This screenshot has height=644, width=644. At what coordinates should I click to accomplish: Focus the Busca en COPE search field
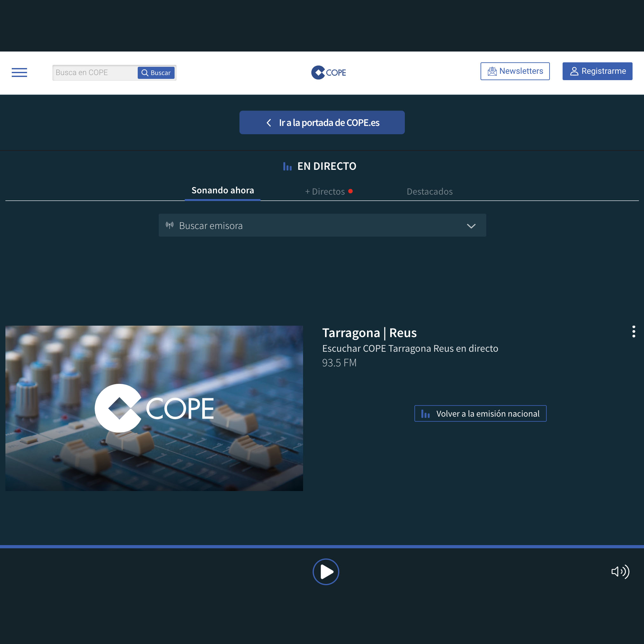(95, 73)
